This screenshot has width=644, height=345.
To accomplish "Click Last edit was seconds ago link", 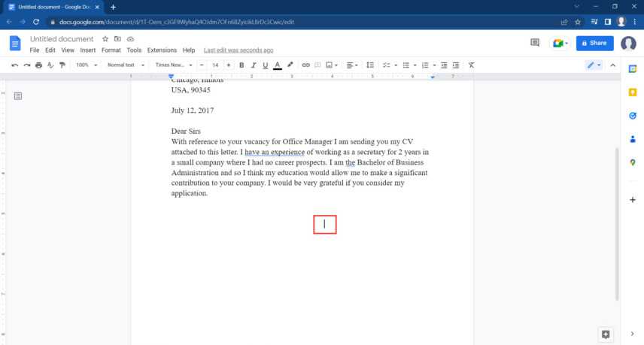I will (x=238, y=50).
